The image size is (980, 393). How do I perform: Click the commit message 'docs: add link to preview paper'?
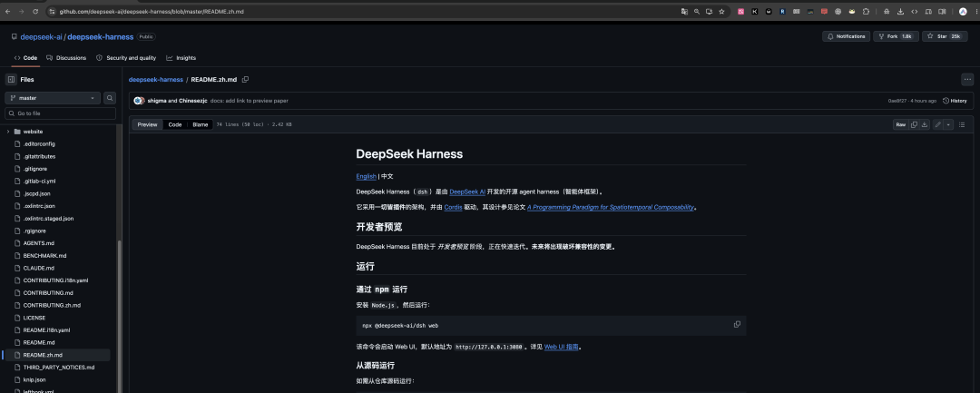tap(249, 101)
